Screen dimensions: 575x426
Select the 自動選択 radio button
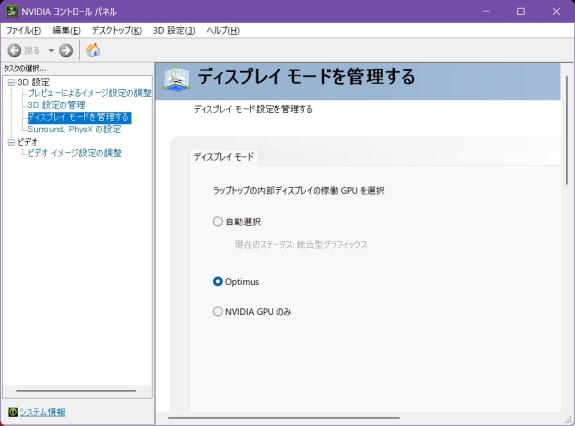(x=218, y=221)
